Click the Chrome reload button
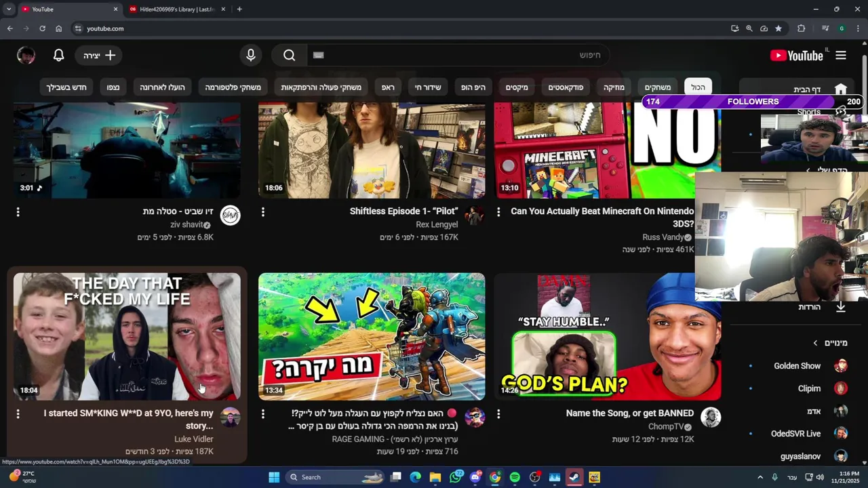 click(x=42, y=28)
